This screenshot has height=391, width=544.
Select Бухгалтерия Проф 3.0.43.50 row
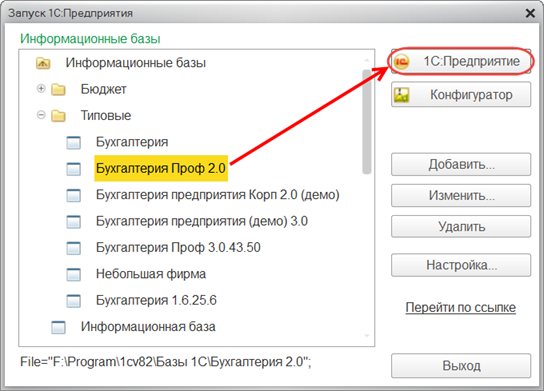tap(178, 247)
